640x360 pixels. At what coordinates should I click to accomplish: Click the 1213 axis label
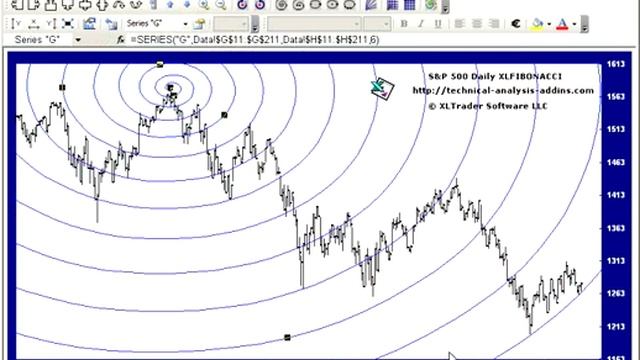coord(616,326)
